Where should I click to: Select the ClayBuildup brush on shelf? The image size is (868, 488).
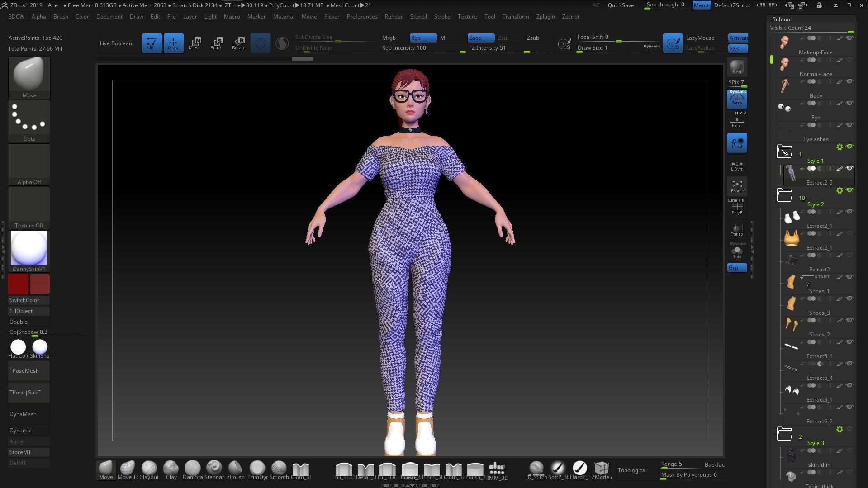[149, 470]
